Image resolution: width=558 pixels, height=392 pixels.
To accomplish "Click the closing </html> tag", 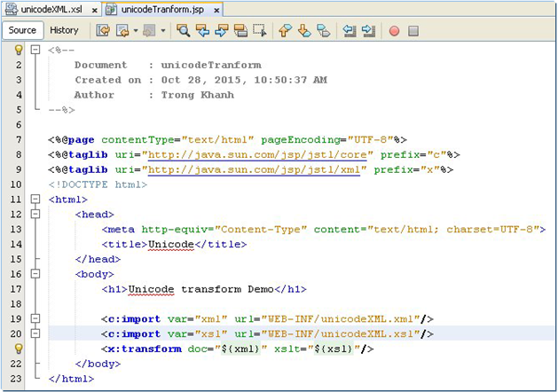I will point(71,379).
